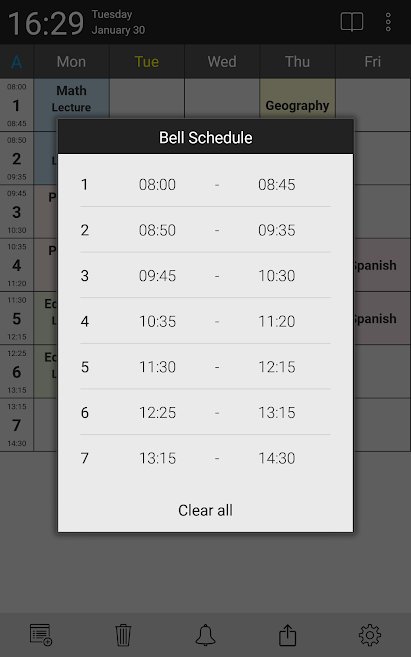The image size is (411, 657).
Task: Tap the week A indicator letter
Action: pyautogui.click(x=16, y=62)
